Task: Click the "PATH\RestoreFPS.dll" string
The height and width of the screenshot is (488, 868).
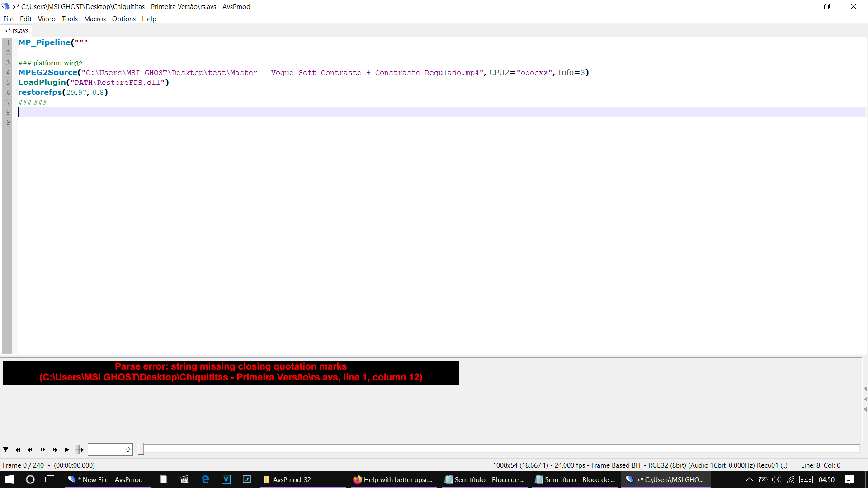Action: [x=118, y=83]
